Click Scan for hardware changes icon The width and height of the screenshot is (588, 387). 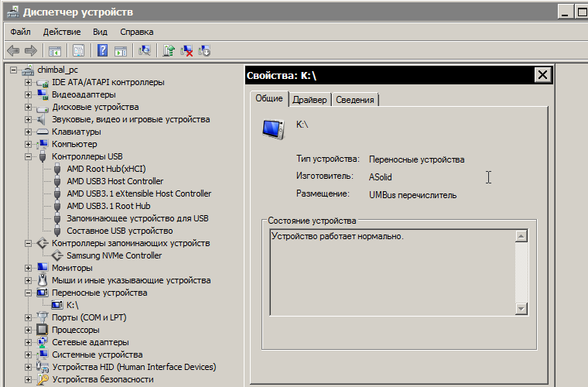point(144,51)
